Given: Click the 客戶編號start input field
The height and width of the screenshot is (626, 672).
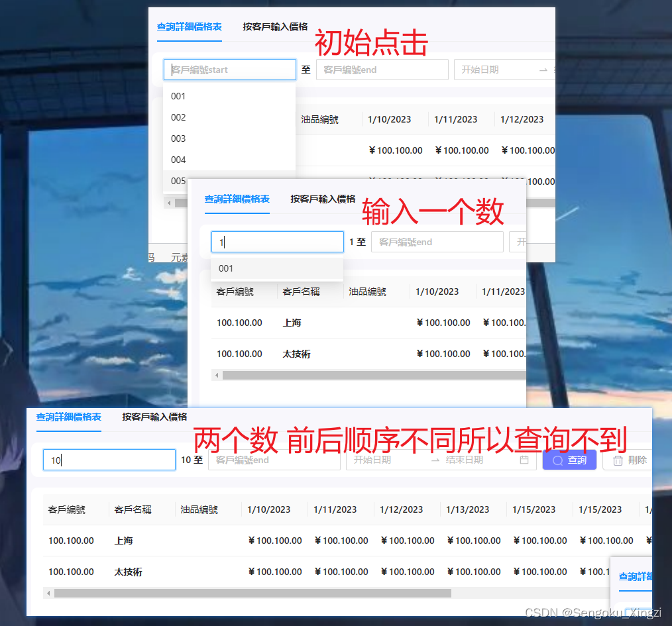Looking at the screenshot, I should [x=229, y=69].
